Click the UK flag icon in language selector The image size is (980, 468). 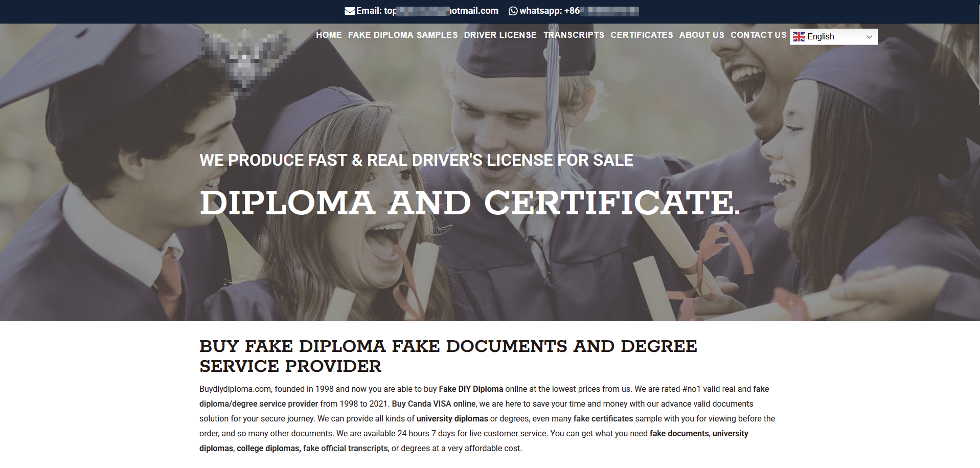tap(799, 36)
